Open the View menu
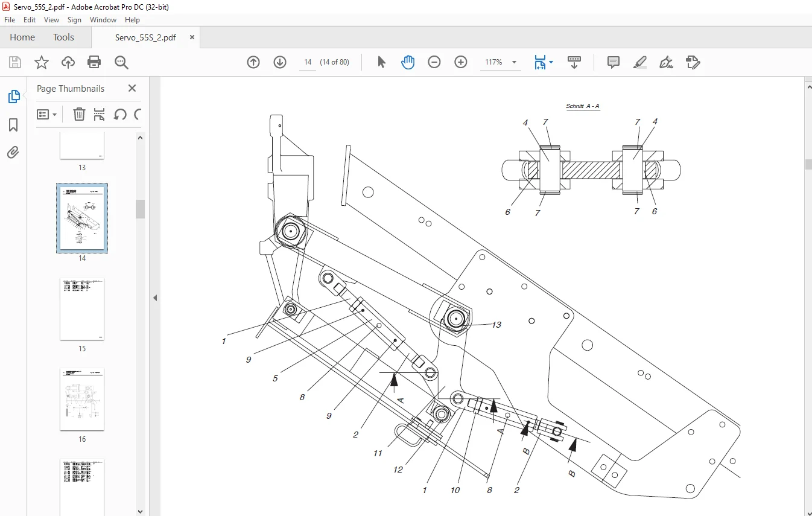The image size is (812, 516). (52, 20)
